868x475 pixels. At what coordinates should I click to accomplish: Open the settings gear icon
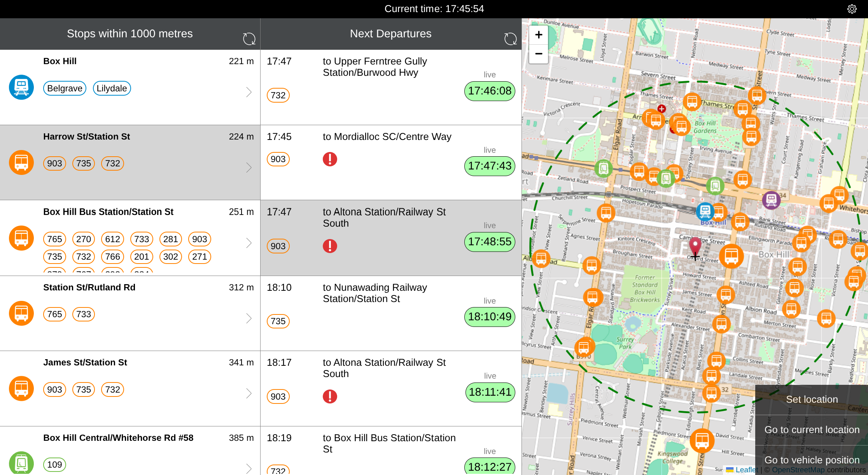click(x=852, y=9)
